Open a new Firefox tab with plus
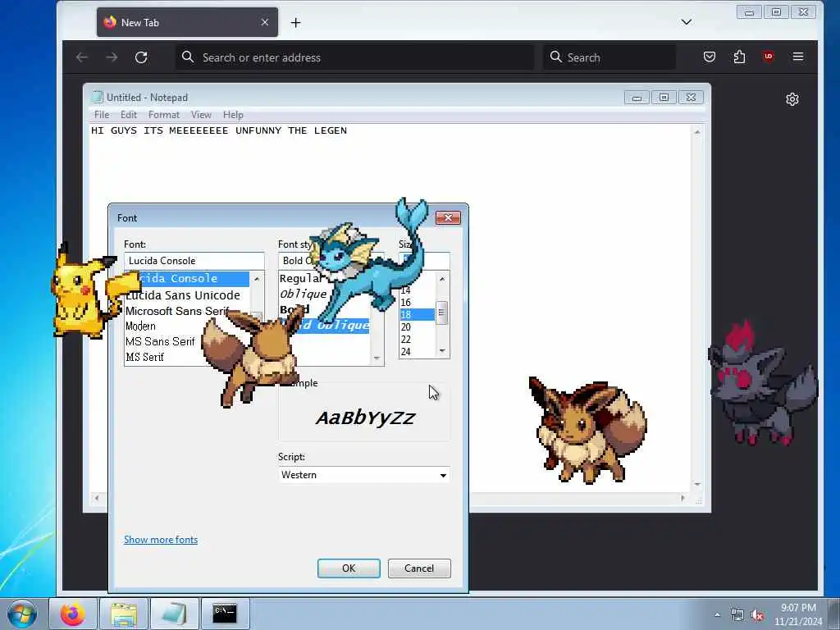Image resolution: width=840 pixels, height=630 pixels. [x=295, y=22]
